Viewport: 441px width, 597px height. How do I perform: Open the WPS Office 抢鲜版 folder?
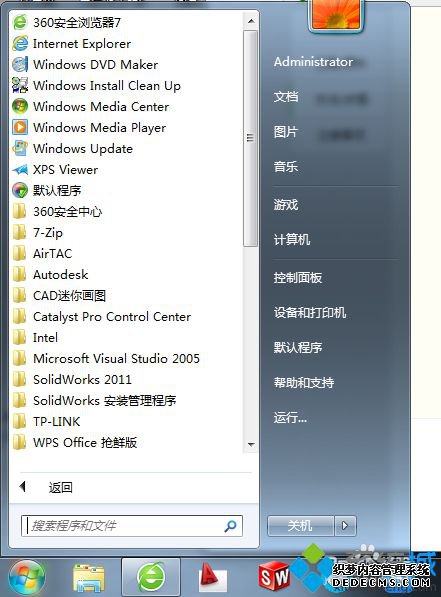75,442
